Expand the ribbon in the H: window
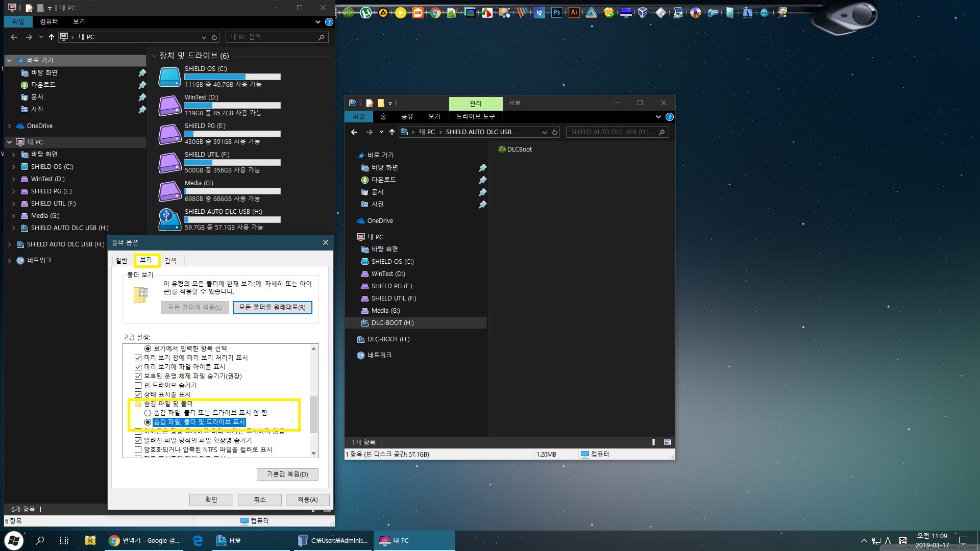980x551 pixels. (x=658, y=117)
